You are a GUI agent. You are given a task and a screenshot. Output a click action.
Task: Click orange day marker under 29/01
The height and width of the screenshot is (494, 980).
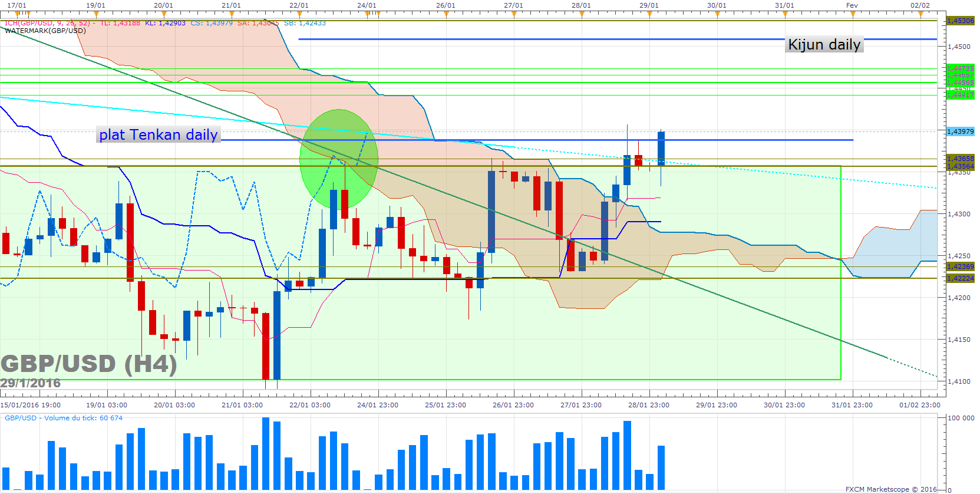649,14
